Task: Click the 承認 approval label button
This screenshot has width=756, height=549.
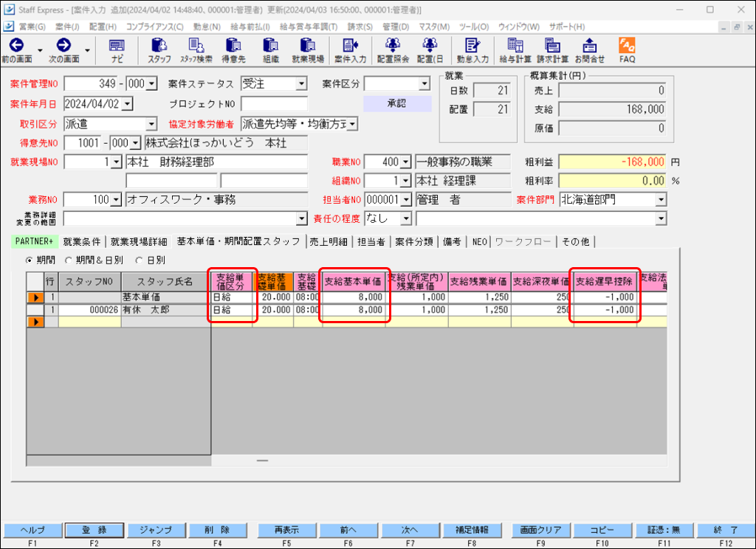Action: coord(397,103)
